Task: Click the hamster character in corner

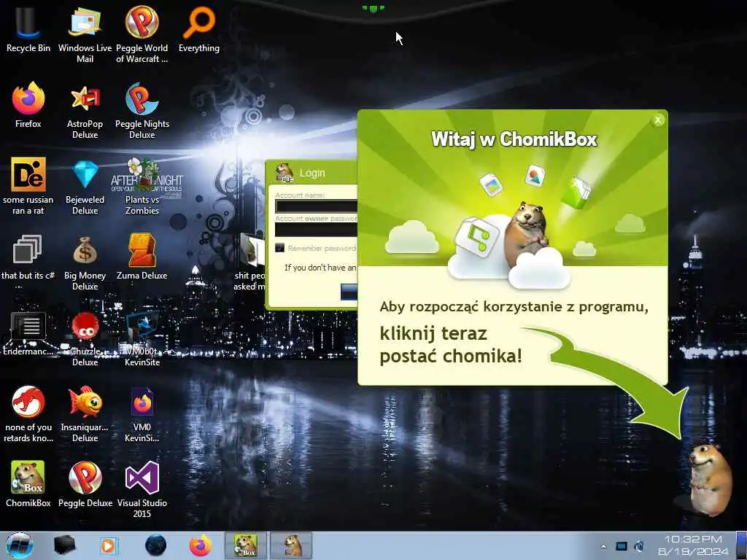Action: click(709, 480)
